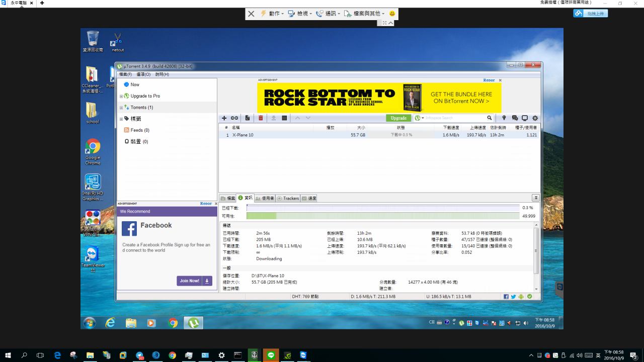644x362 pixels.
Task: Click the 拖拽上传 upload button
Action: click(591, 14)
